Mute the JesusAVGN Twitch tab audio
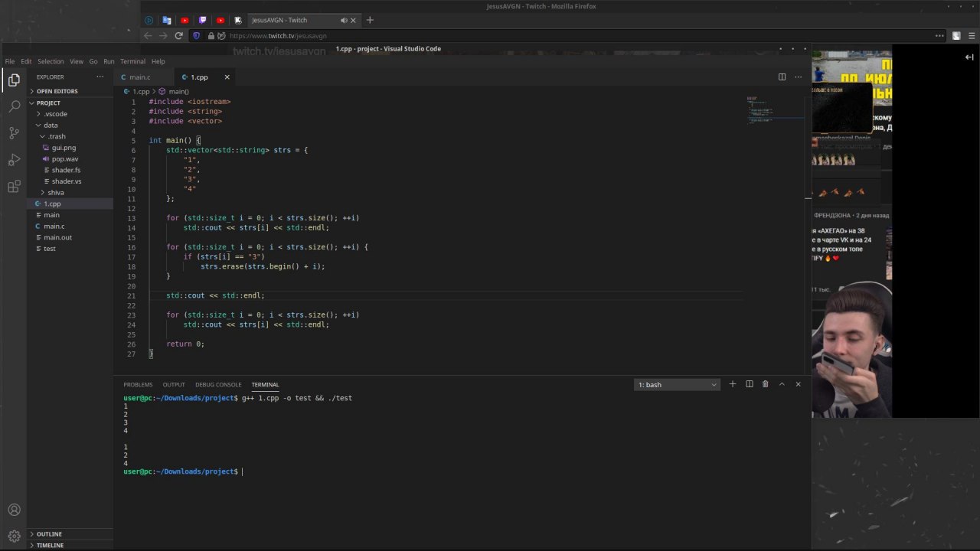 344,20
